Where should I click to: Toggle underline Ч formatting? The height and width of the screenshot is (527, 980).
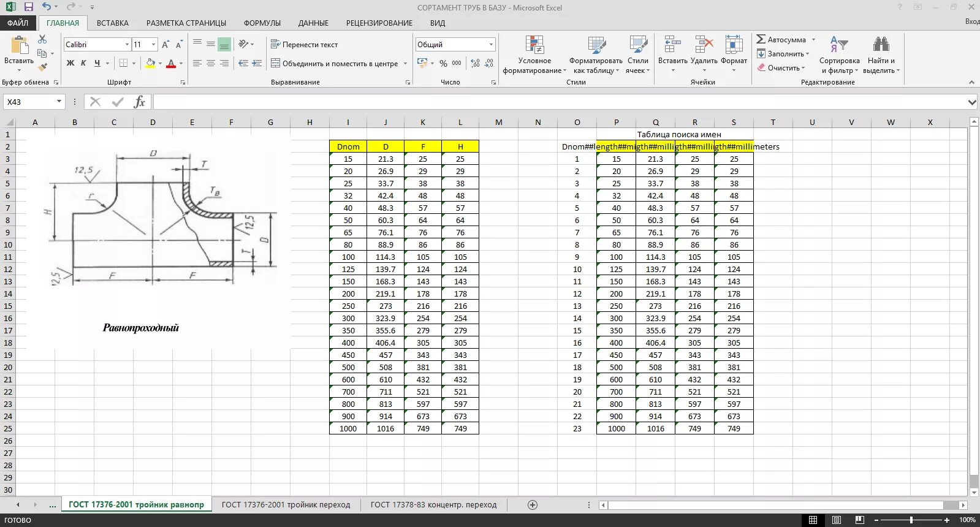click(97, 63)
